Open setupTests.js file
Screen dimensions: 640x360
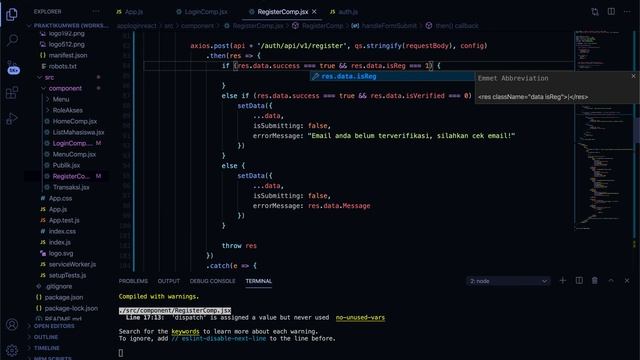point(67,276)
